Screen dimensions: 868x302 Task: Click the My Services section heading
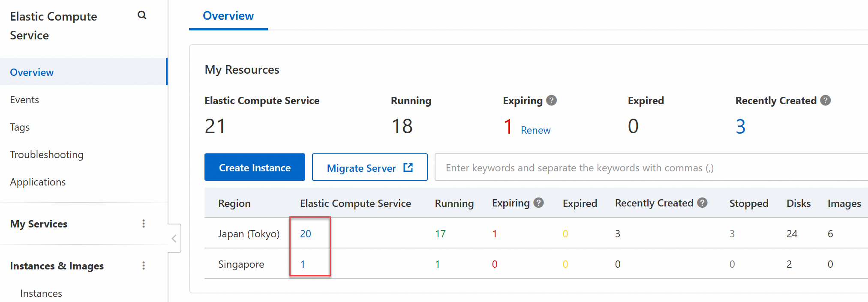click(39, 224)
